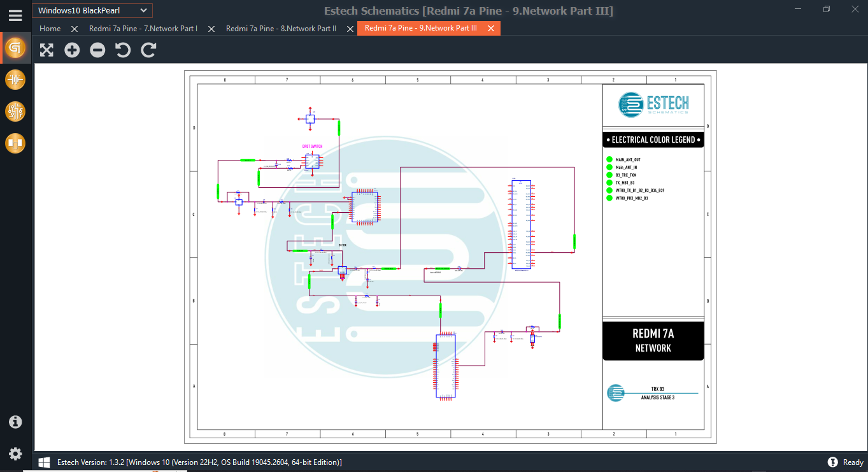Click the Windows logo in the status bar

coord(44,462)
